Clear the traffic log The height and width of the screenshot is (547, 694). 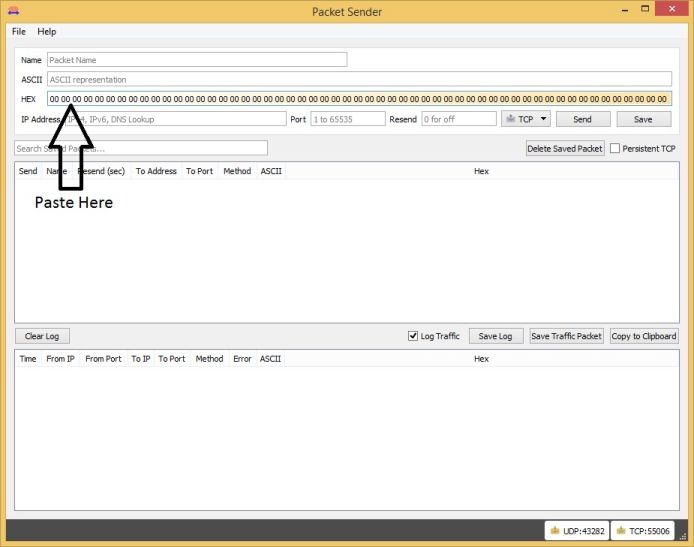(x=42, y=336)
